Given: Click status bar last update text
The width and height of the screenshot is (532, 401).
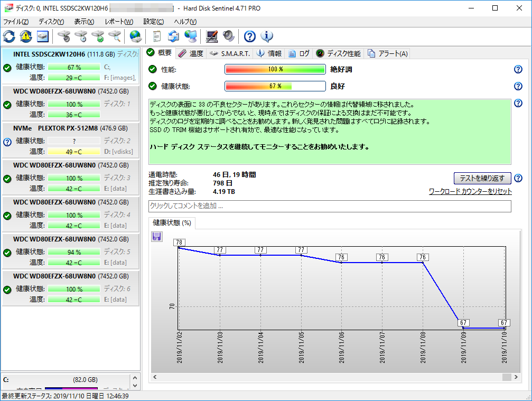Looking at the screenshot, I should 66,396.
